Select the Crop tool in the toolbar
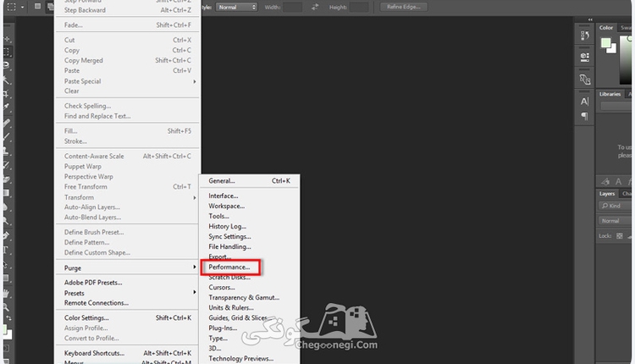Screen dimensions: 635x364 point(6,94)
